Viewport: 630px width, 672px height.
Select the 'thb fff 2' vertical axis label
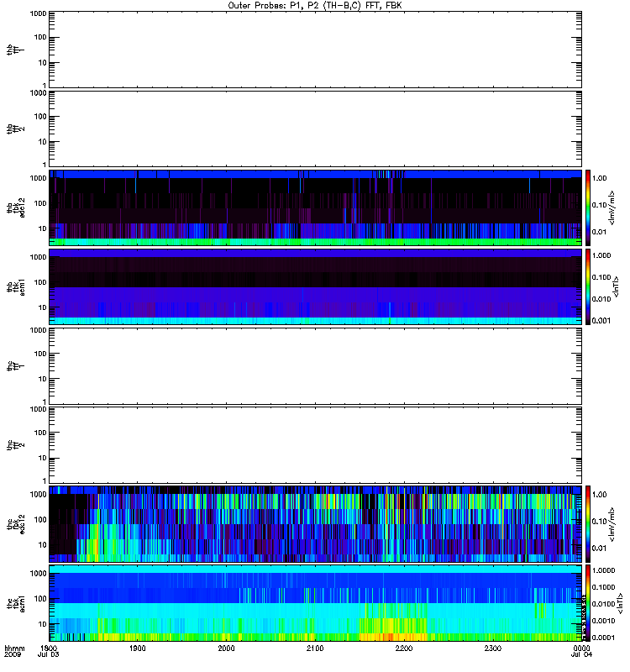click(x=16, y=129)
